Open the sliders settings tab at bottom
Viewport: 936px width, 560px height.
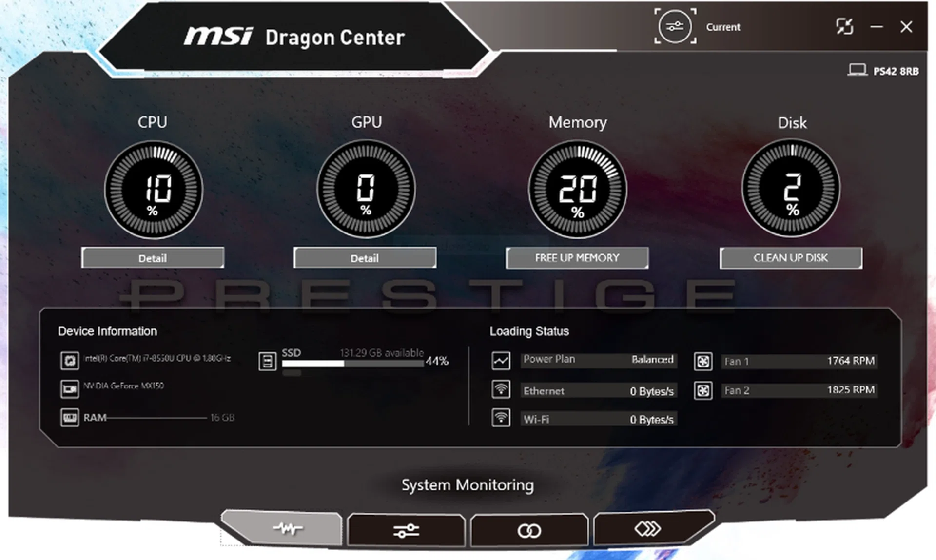[x=407, y=529]
